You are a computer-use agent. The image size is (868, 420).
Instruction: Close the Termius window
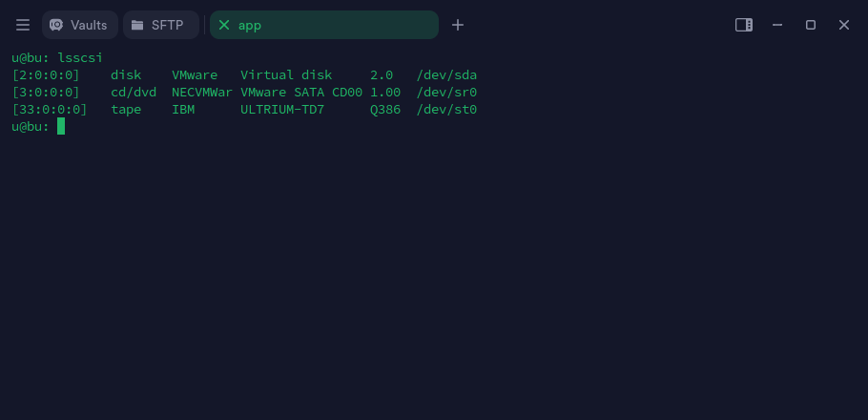tap(843, 25)
